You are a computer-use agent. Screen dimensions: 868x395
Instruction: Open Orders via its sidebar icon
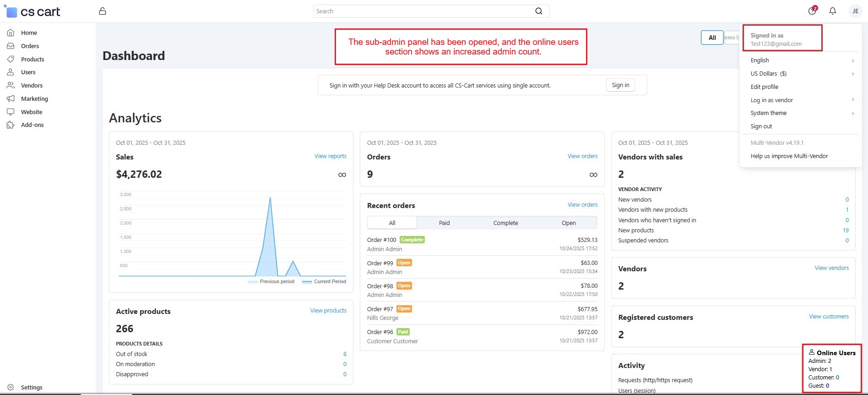11,46
